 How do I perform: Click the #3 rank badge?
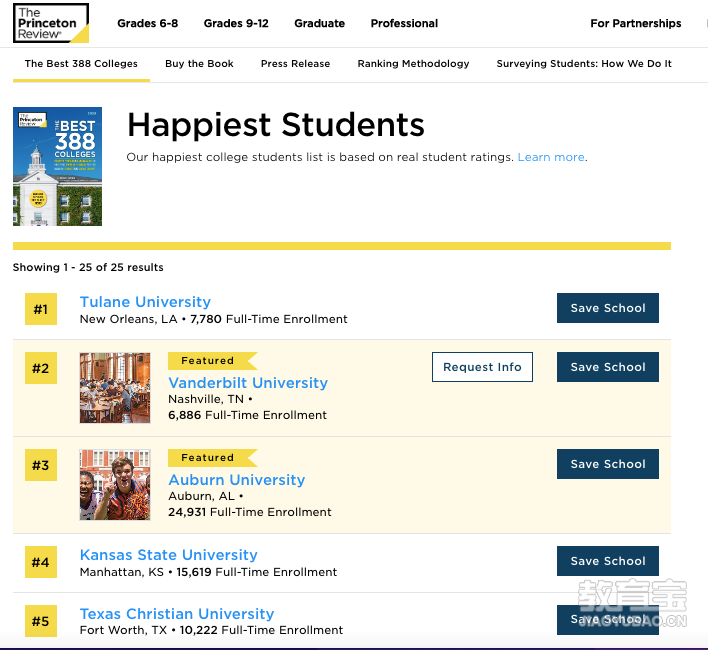pyautogui.click(x=41, y=465)
